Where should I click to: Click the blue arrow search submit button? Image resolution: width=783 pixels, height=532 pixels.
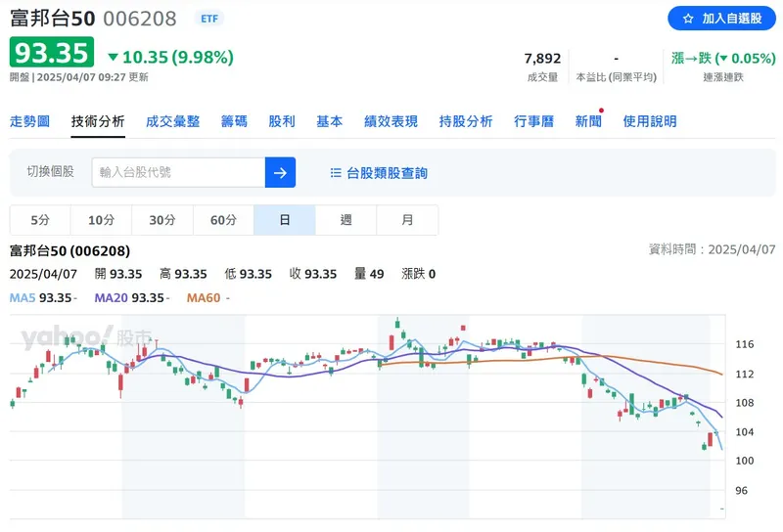280,172
